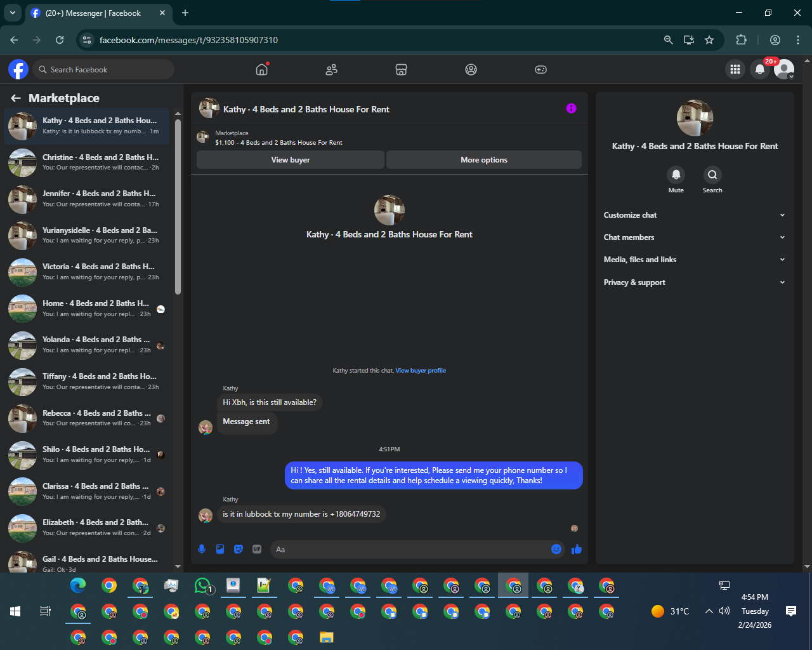812x650 pixels.
Task: Click the back arrow next to Marketplace
Action: [x=16, y=98]
